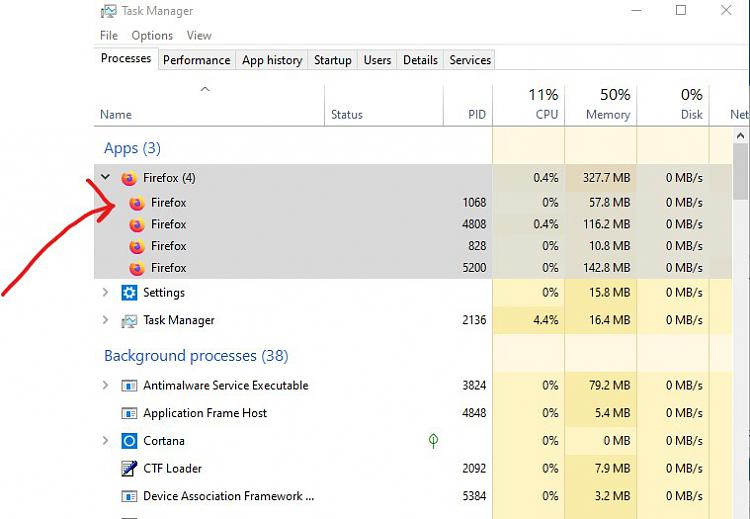Select the Firefox row with PID 5200

413,268
